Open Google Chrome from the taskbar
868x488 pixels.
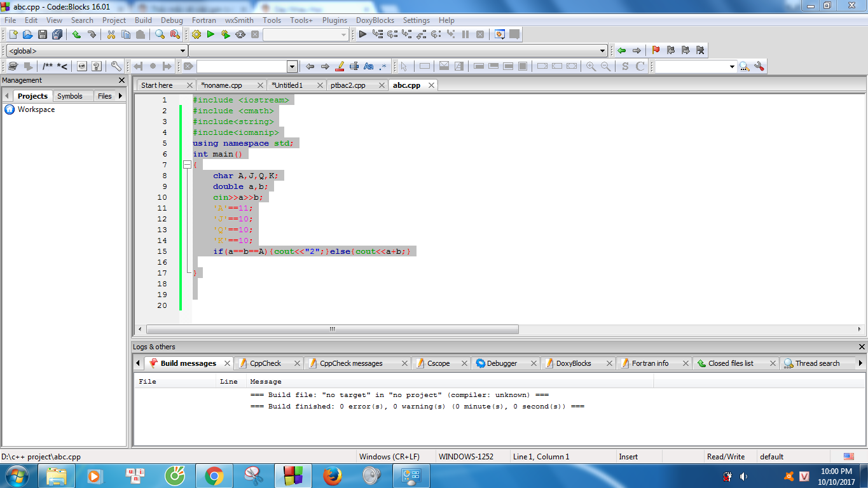coord(214,476)
